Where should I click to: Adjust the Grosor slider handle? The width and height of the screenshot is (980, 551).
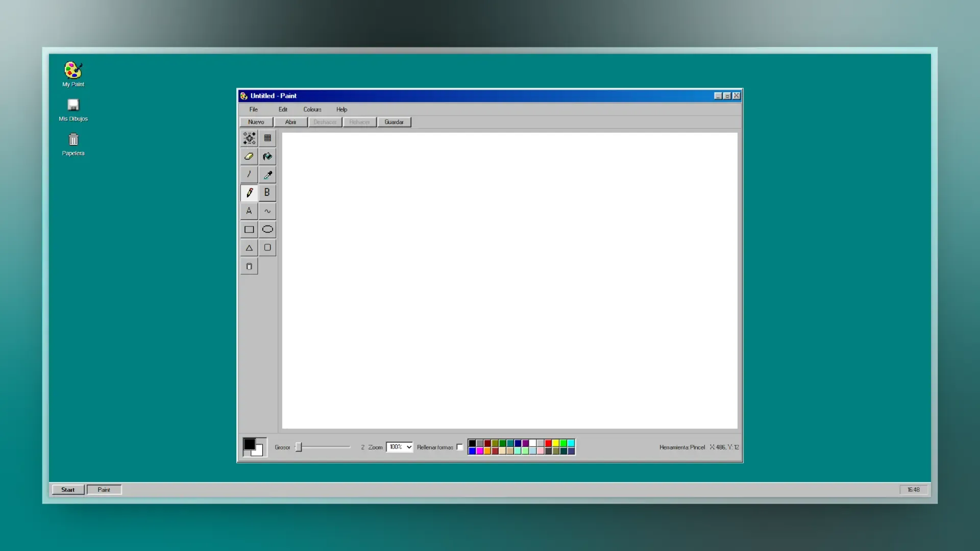(x=300, y=447)
